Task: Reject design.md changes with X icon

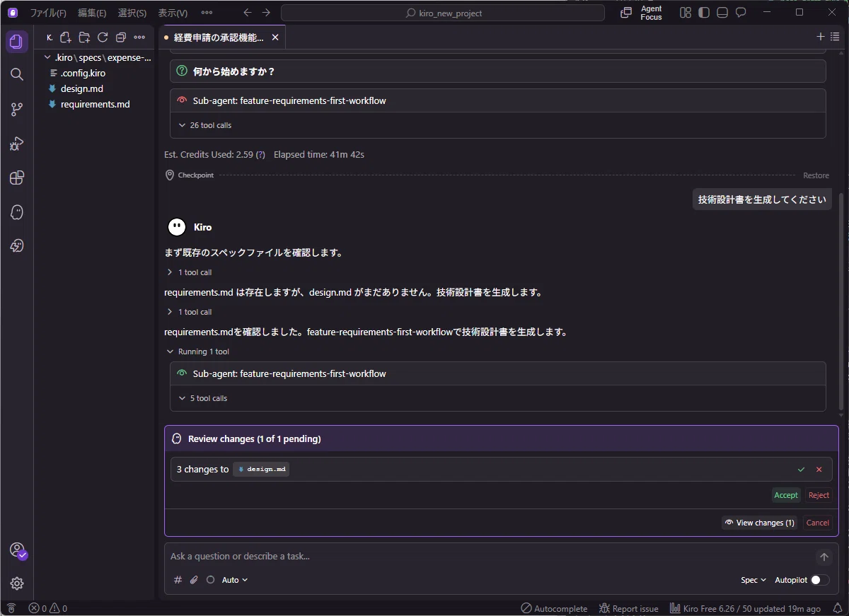Action: click(x=819, y=470)
